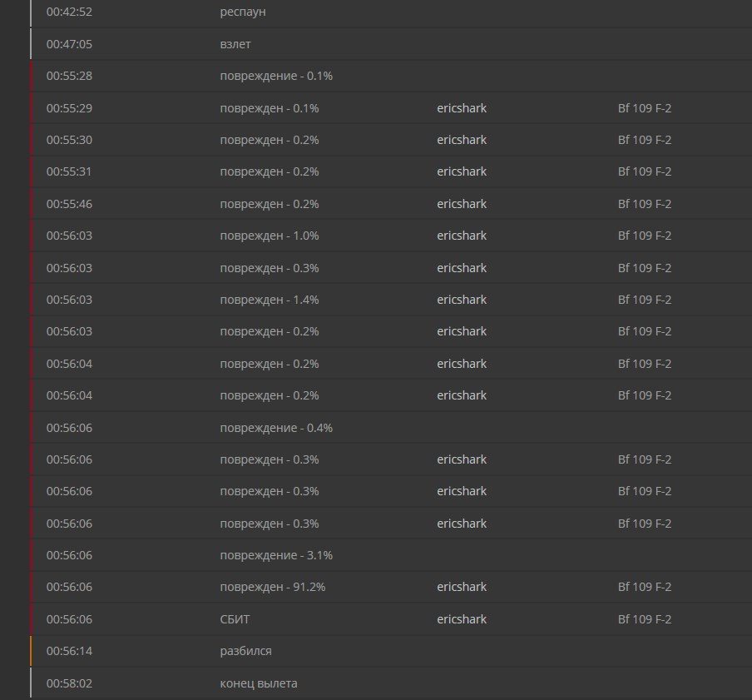This screenshot has height=700, width=752.
Task: Select 'поврежден - 0.2%' in the 00:55:31 row
Action: 270,172
